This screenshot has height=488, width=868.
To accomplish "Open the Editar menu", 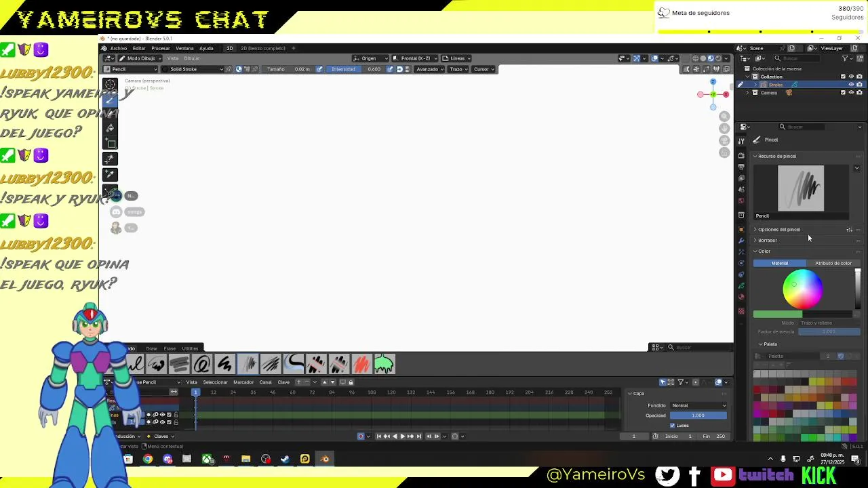I will coord(139,48).
